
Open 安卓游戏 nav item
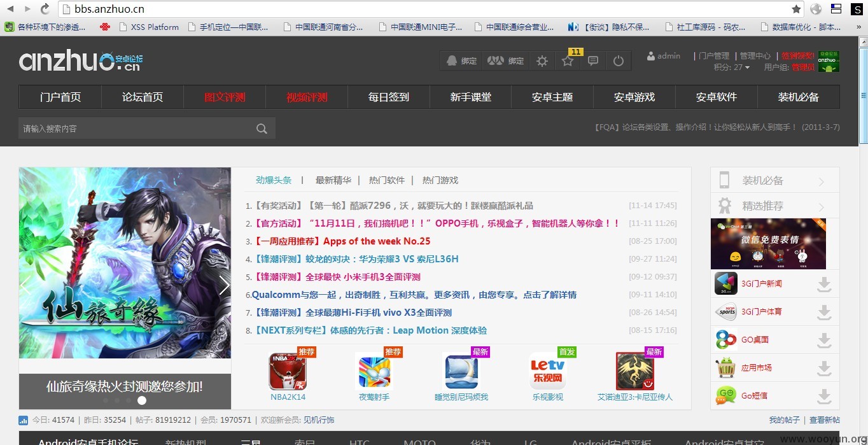[634, 97]
